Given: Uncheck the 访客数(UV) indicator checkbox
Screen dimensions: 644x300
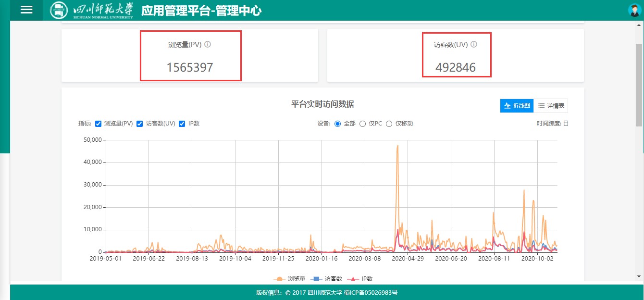Looking at the screenshot, I should coord(140,124).
